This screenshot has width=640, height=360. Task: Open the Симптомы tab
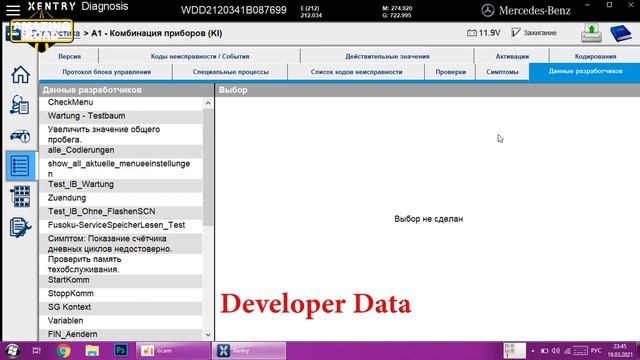(x=502, y=72)
